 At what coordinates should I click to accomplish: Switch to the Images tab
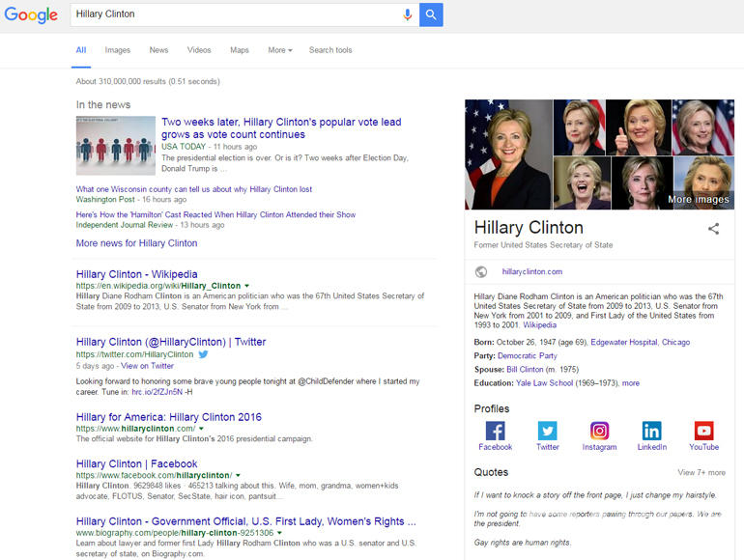click(x=117, y=50)
